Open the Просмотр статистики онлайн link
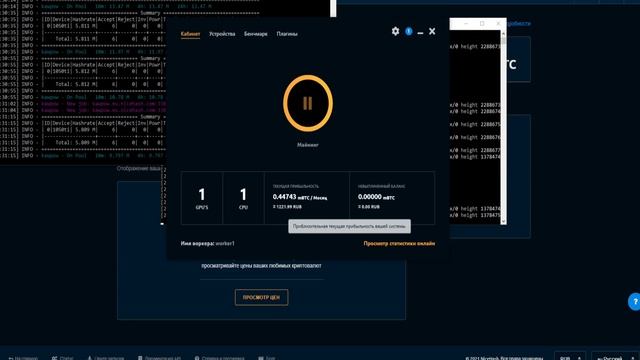The height and width of the screenshot is (360, 640). pyautogui.click(x=399, y=243)
